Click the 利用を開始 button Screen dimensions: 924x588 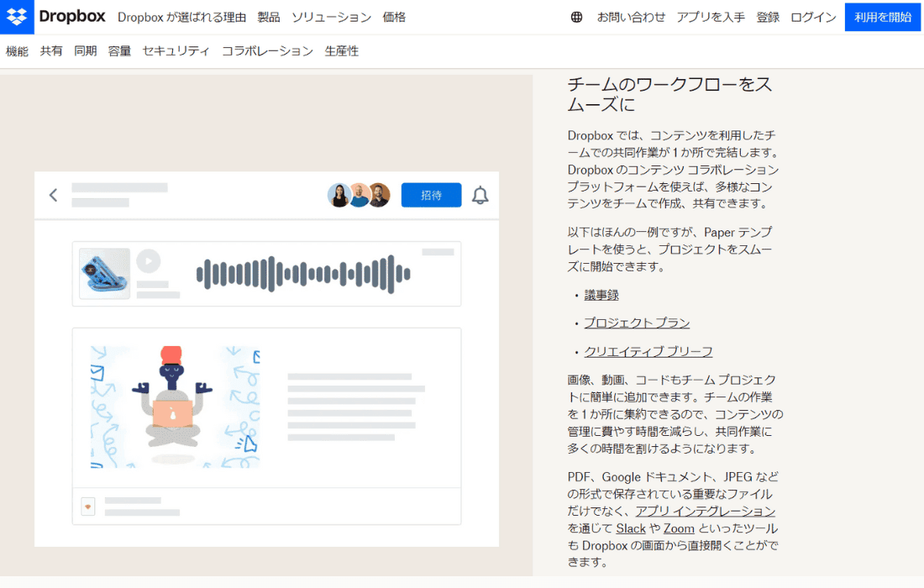[882, 17]
